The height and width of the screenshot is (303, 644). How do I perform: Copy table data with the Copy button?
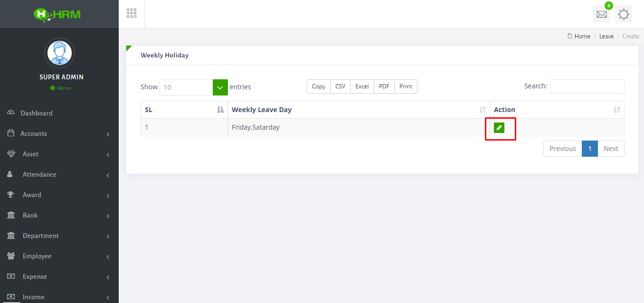(x=318, y=86)
